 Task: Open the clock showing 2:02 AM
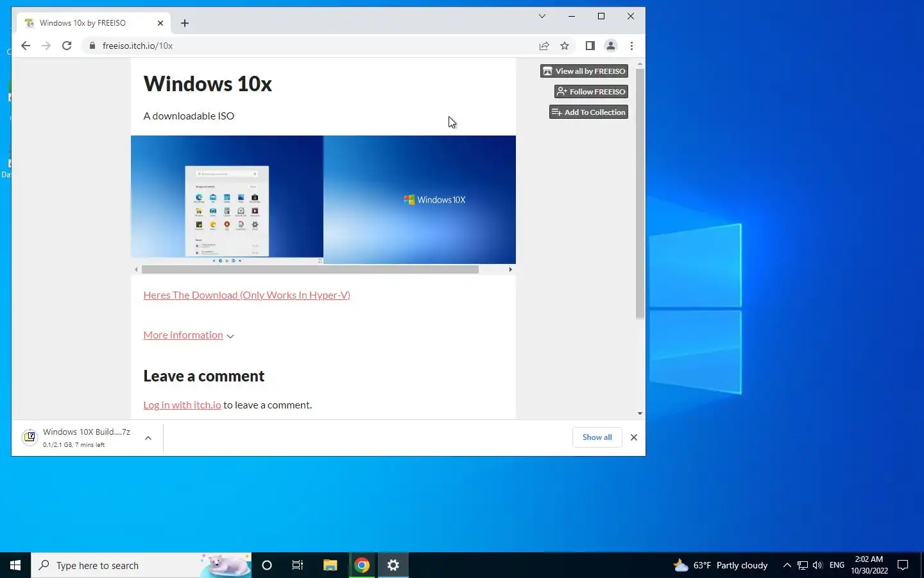pyautogui.click(x=869, y=565)
